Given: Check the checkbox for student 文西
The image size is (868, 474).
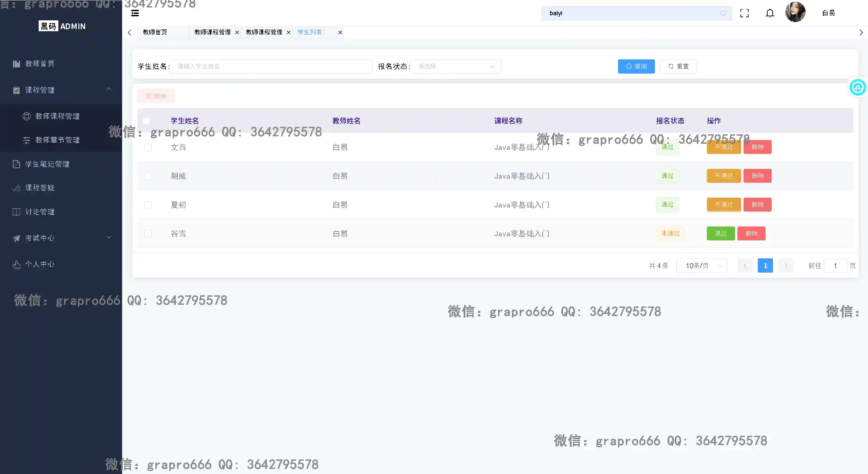Looking at the screenshot, I should (x=148, y=147).
